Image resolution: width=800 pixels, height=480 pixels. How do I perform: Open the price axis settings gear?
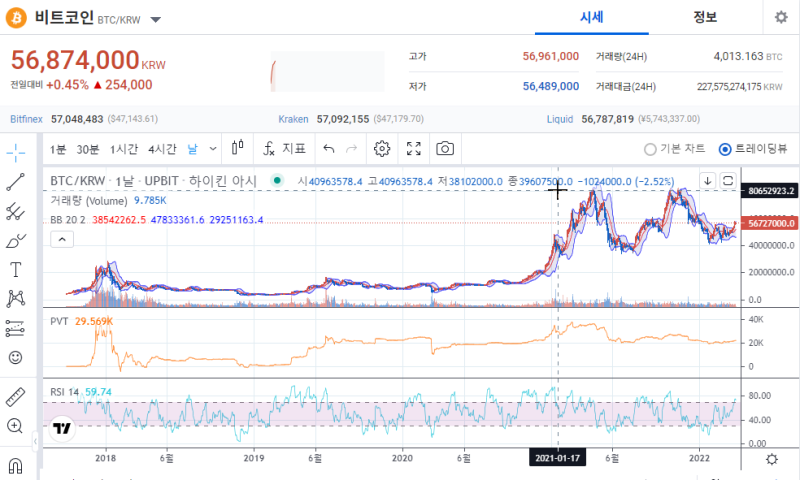772,459
